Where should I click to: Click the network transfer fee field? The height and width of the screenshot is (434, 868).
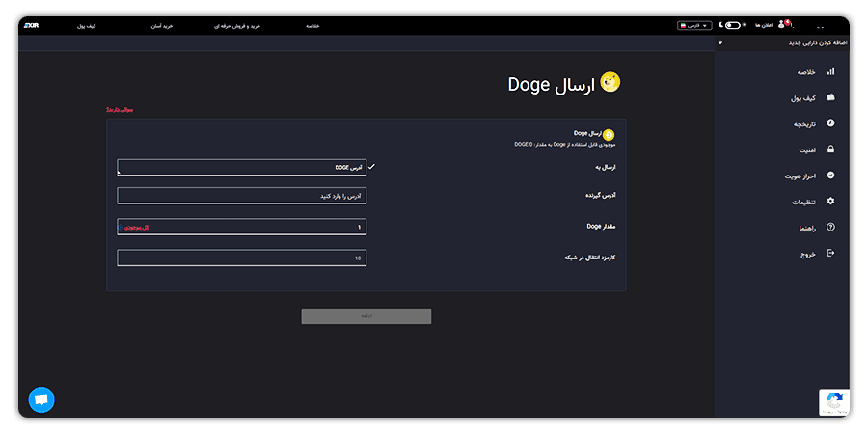coord(241,258)
